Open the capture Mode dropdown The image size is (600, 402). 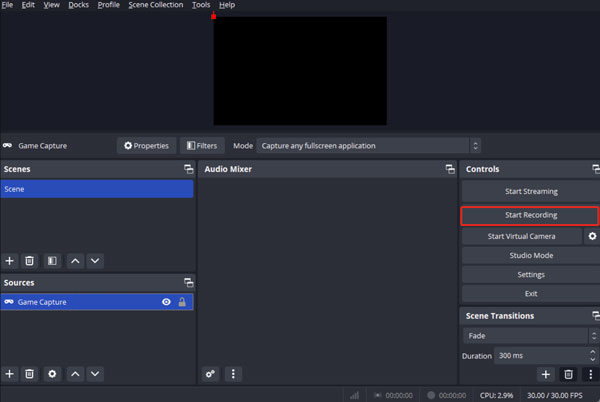369,146
